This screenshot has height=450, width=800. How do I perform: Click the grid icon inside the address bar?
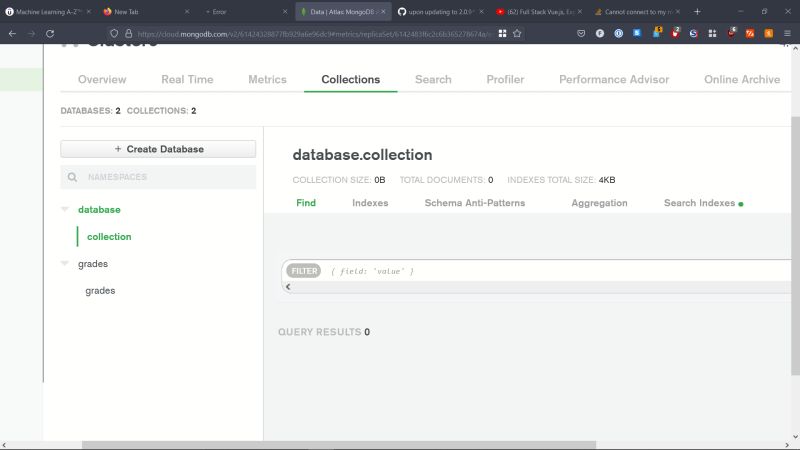(502, 34)
